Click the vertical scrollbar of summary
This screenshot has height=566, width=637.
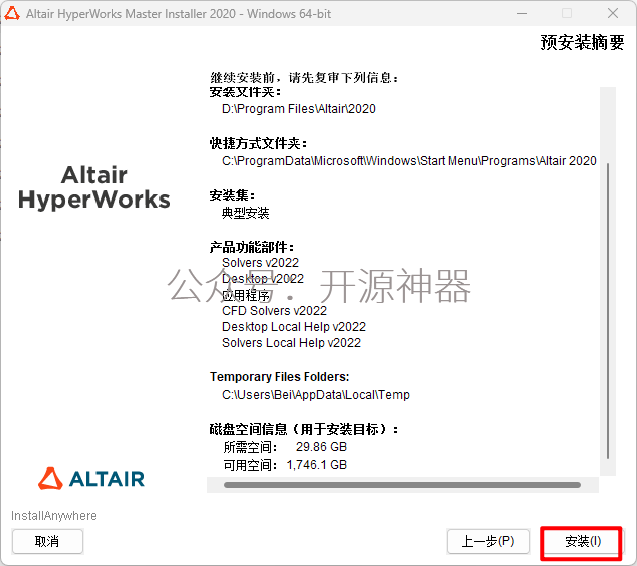coord(608,311)
